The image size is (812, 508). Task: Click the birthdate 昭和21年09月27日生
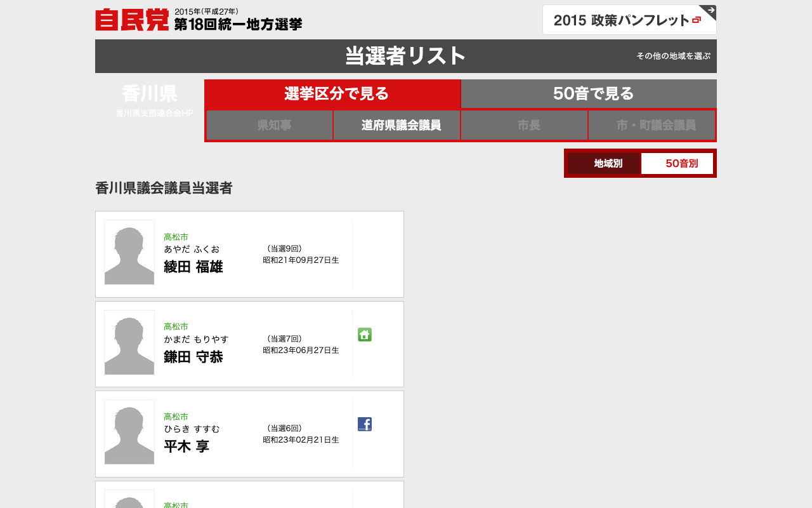pos(301,260)
